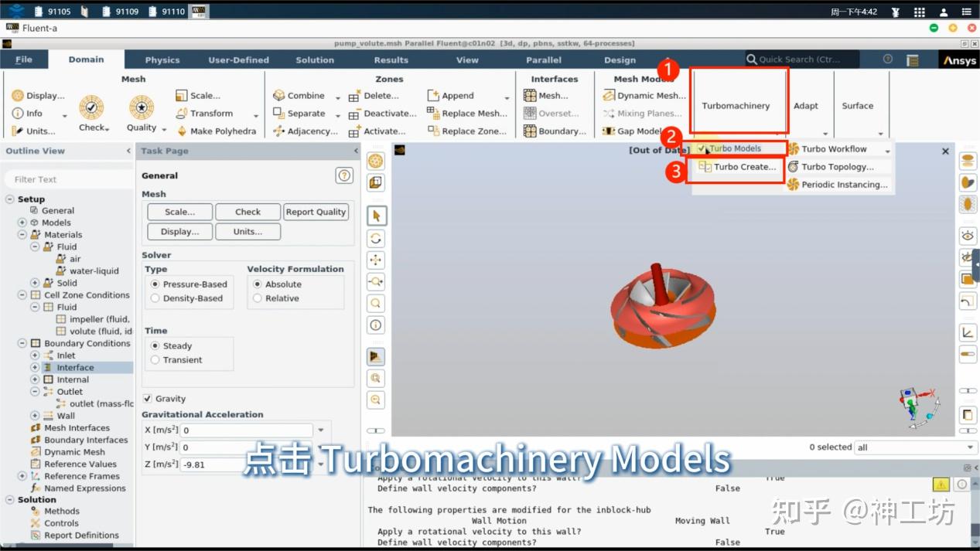
Task: Open the Combine zones tool
Action: (x=299, y=96)
